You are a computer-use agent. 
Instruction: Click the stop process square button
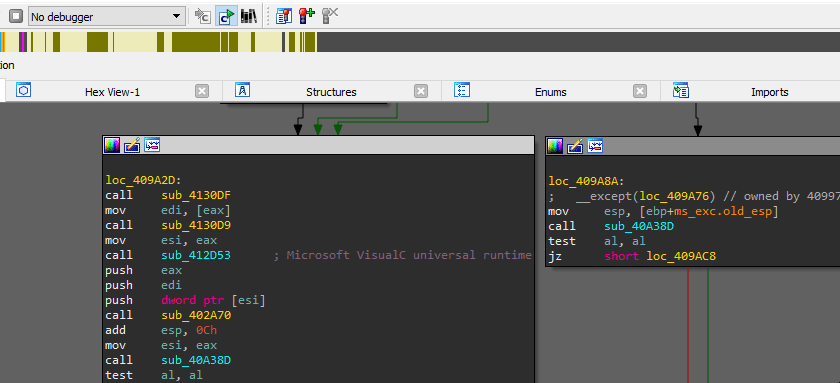pos(16,16)
